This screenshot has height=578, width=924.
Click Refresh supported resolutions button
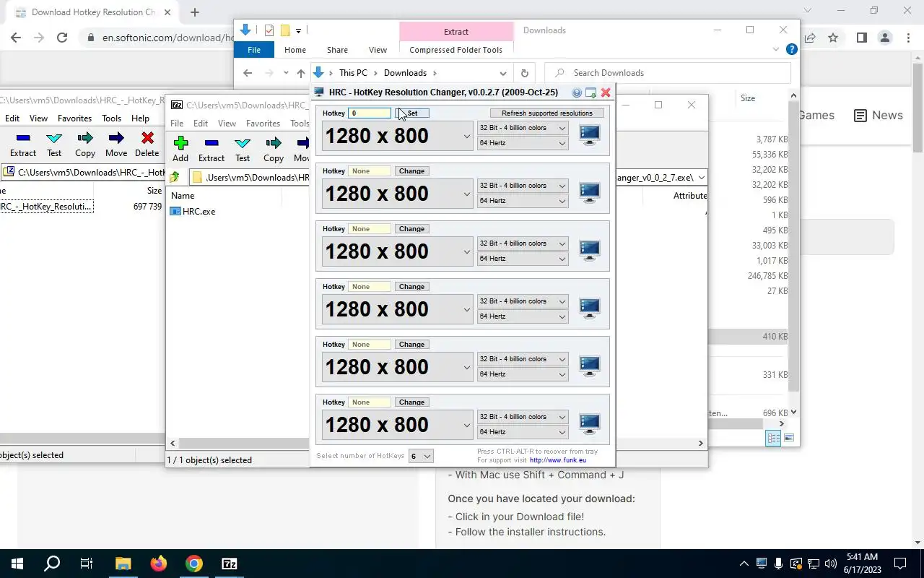pyautogui.click(x=546, y=113)
